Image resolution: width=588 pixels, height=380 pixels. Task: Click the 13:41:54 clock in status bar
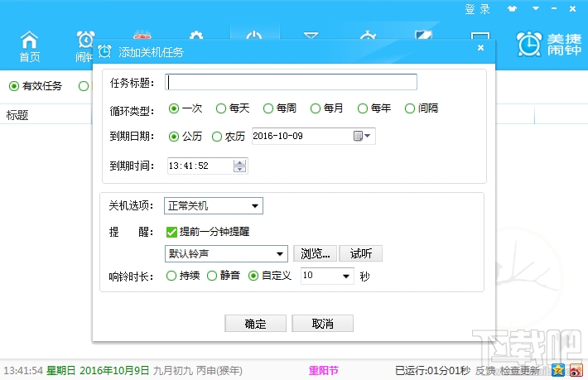(23, 371)
